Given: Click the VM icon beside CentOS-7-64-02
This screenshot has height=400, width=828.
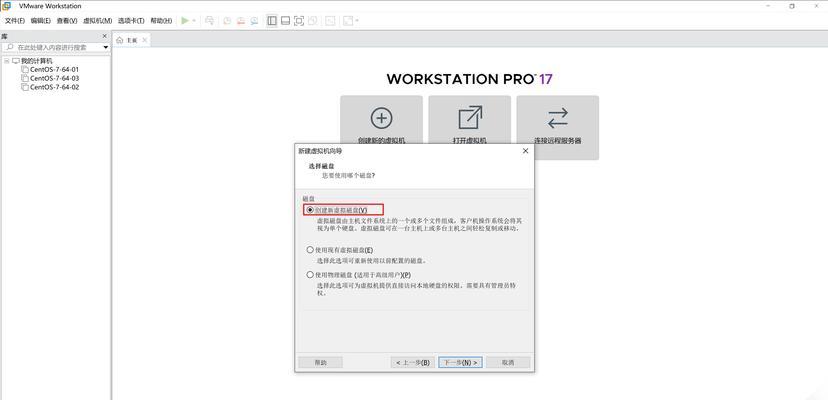Looking at the screenshot, I should pyautogui.click(x=25, y=87).
